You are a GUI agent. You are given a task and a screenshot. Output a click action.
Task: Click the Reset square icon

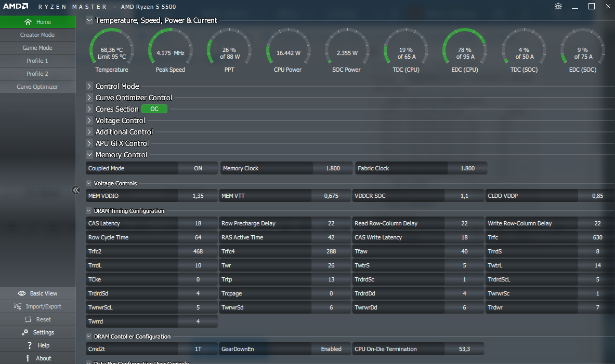click(28, 319)
